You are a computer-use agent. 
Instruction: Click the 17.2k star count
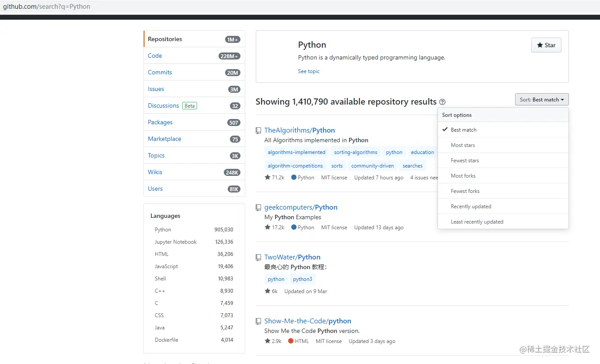pyautogui.click(x=275, y=227)
